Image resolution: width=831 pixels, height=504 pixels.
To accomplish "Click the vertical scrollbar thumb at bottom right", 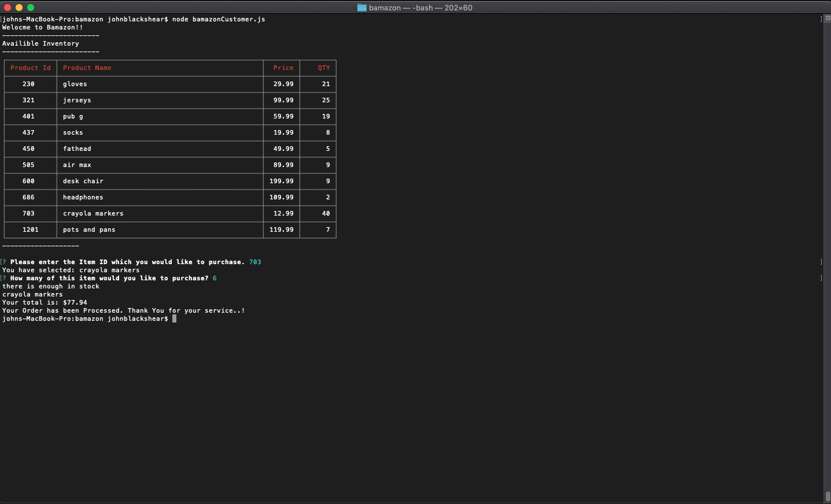I will point(828,496).
